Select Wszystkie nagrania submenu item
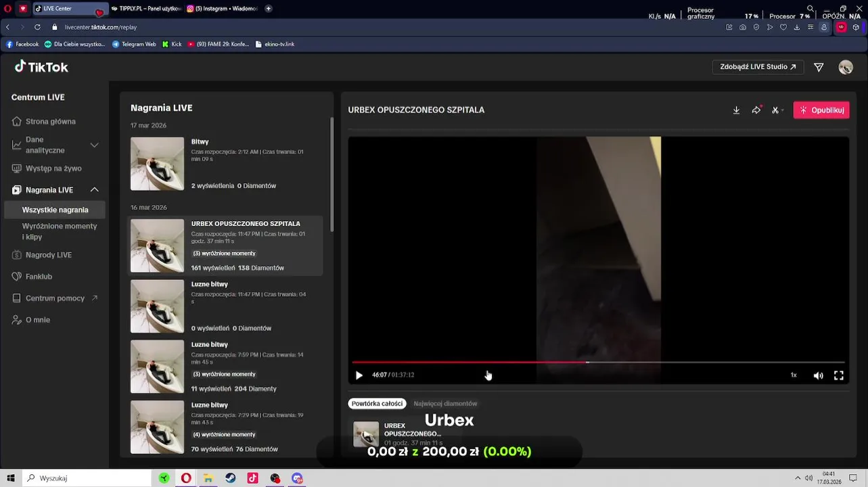 coord(55,210)
